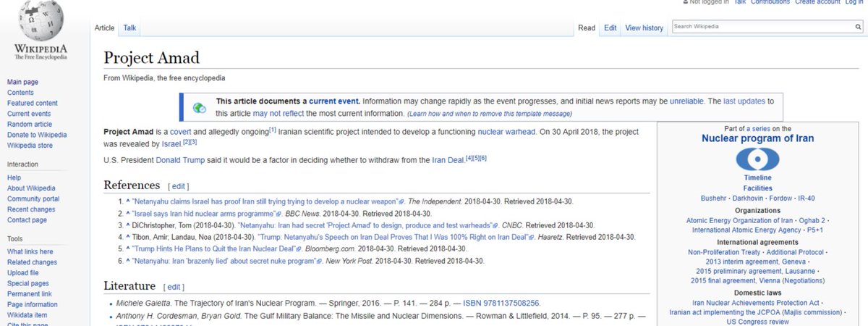Open Wikidata item link
The height and width of the screenshot is (326, 868).
coord(27,315)
